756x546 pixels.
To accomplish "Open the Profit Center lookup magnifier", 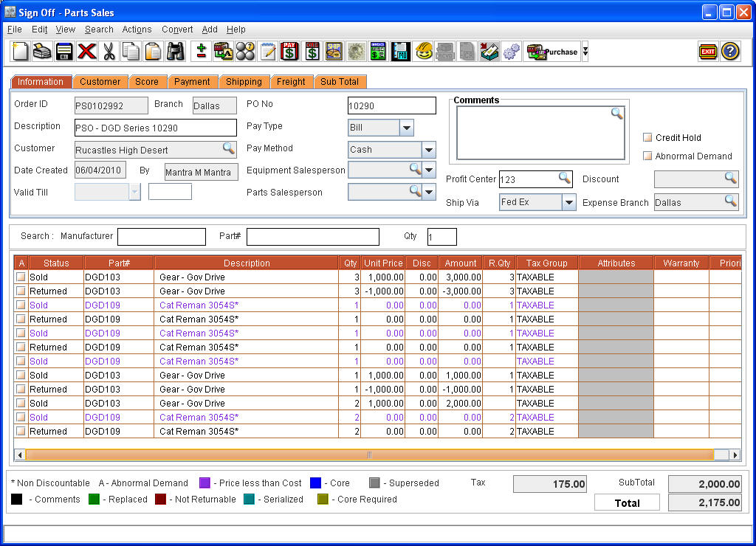I will [x=565, y=178].
